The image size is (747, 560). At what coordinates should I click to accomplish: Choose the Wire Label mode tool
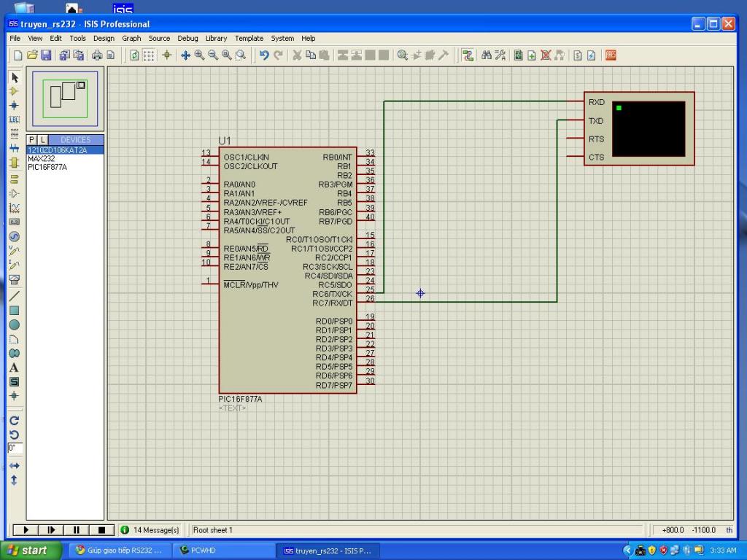(14, 120)
